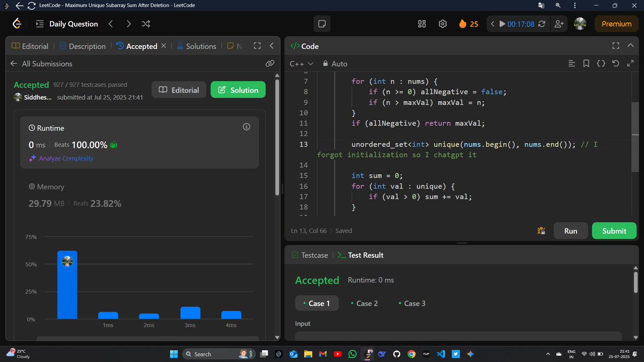Select Case 1 test case
This screenshot has height=362, width=644.
point(317,303)
